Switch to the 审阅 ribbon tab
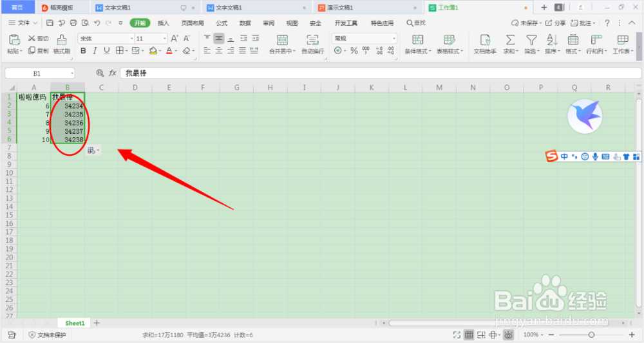644x343 pixels. click(x=269, y=23)
